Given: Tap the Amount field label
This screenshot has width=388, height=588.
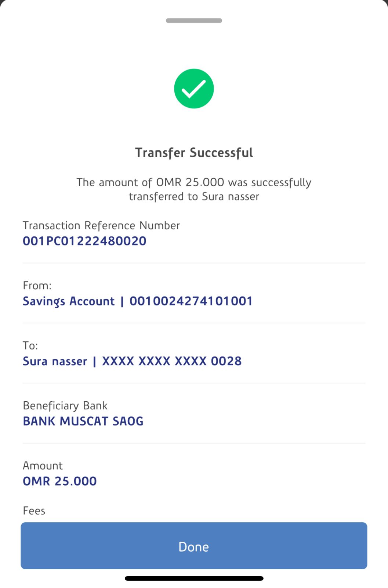Looking at the screenshot, I should click(x=43, y=466).
